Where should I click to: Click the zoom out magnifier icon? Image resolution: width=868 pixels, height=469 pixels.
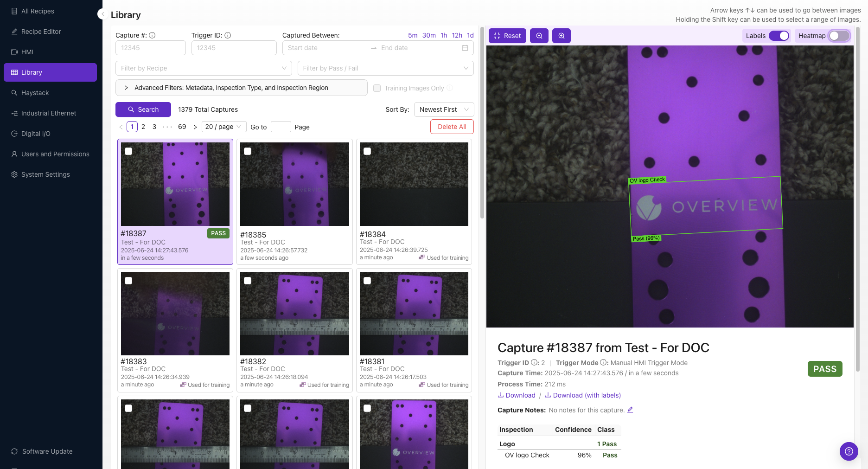click(x=539, y=36)
